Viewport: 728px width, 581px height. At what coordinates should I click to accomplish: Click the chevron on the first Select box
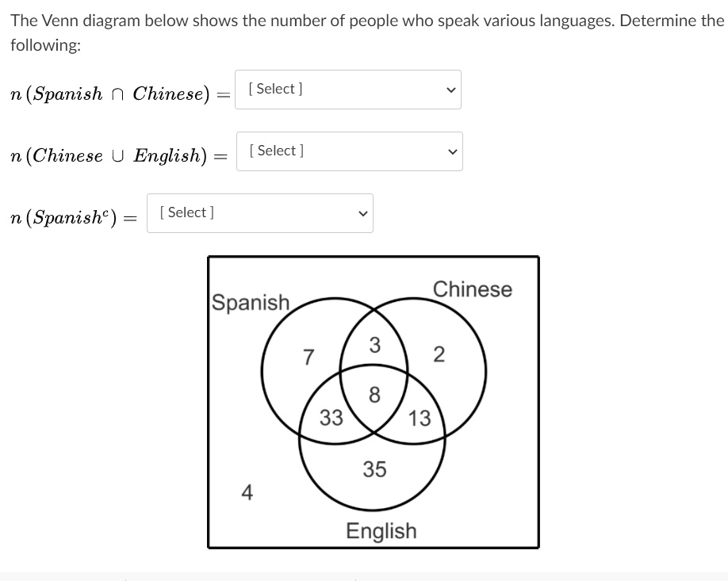[x=450, y=90]
